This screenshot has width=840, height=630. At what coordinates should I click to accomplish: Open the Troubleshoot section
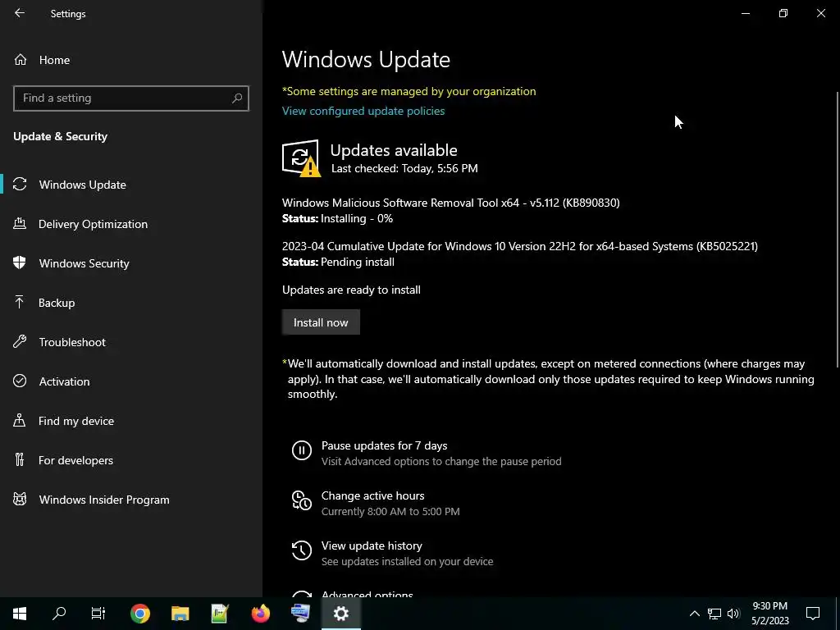(131, 342)
